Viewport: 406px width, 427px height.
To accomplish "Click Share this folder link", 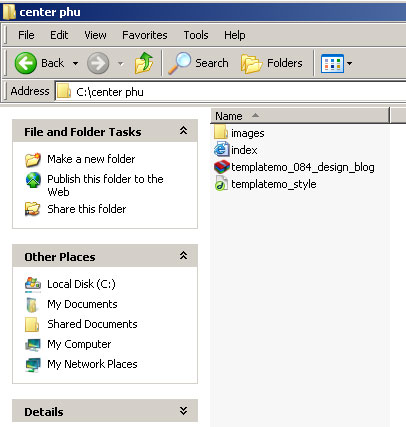I will coord(87,209).
